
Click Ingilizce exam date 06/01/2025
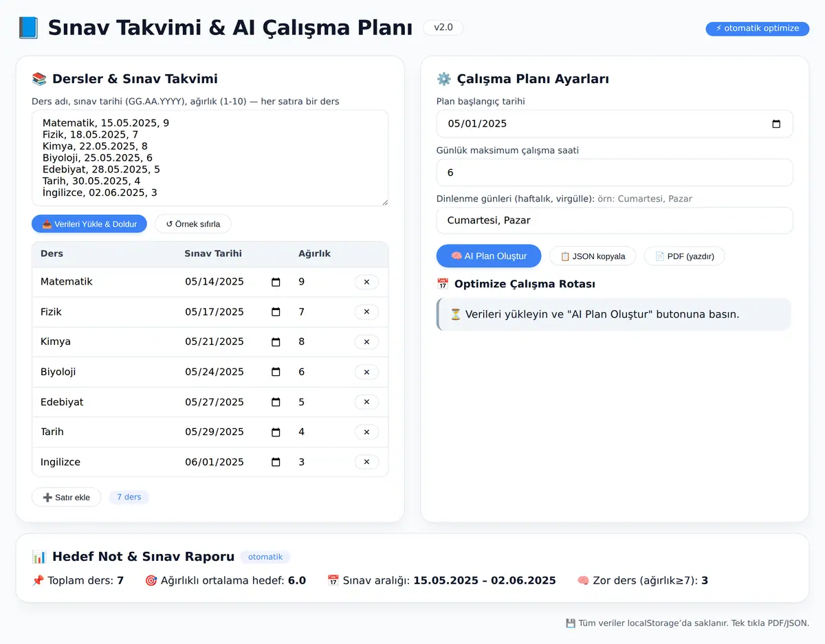tap(214, 462)
